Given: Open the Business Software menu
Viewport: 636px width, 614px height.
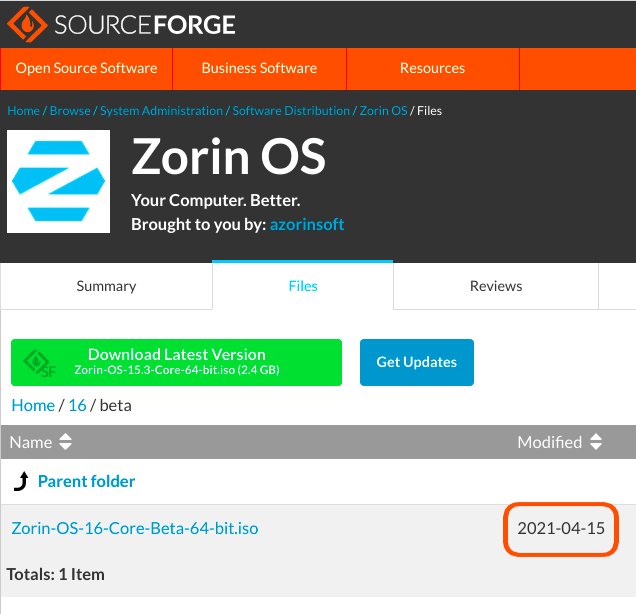Looking at the screenshot, I should point(259,68).
